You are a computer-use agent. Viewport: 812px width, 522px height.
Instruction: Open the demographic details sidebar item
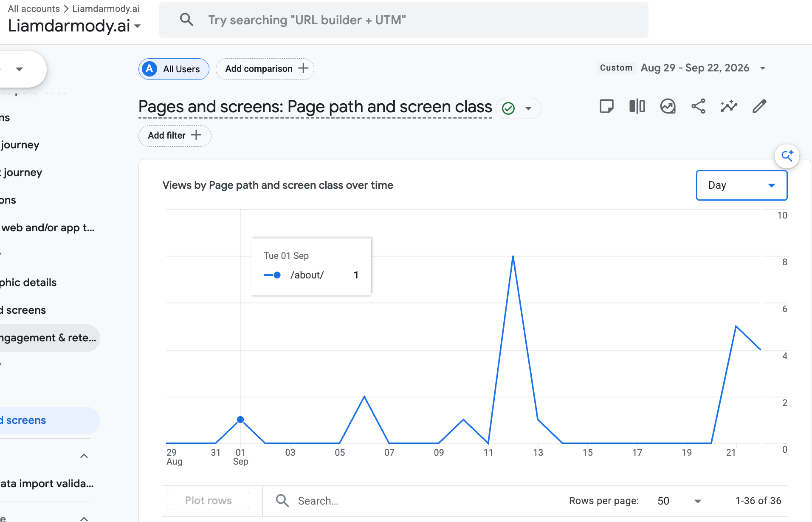[28, 283]
